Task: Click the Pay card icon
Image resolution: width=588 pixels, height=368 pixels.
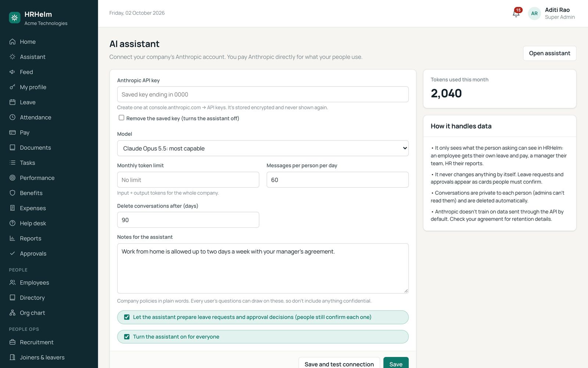Action: (x=12, y=132)
